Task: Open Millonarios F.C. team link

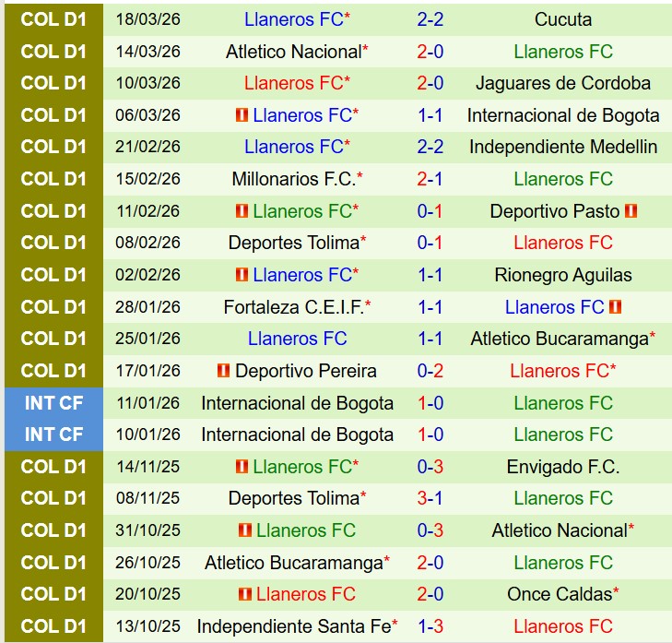Action: coord(293,179)
